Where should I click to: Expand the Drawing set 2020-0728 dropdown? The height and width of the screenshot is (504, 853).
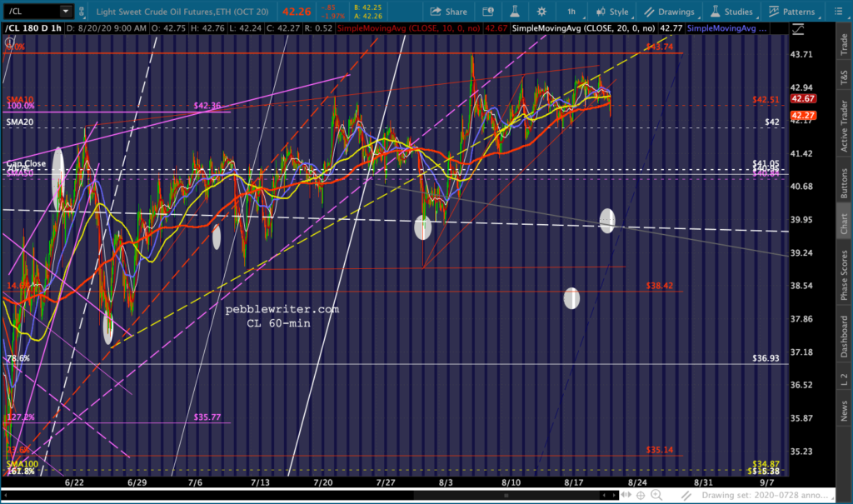[x=766, y=496]
